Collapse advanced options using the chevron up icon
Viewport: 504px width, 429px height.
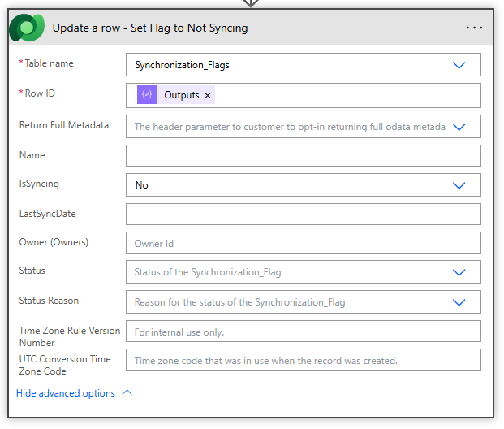(127, 393)
